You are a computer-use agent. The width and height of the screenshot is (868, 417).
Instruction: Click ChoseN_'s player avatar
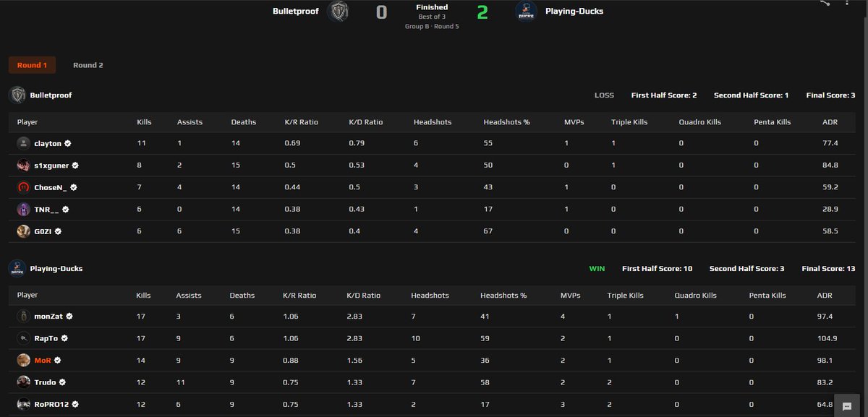coord(24,187)
